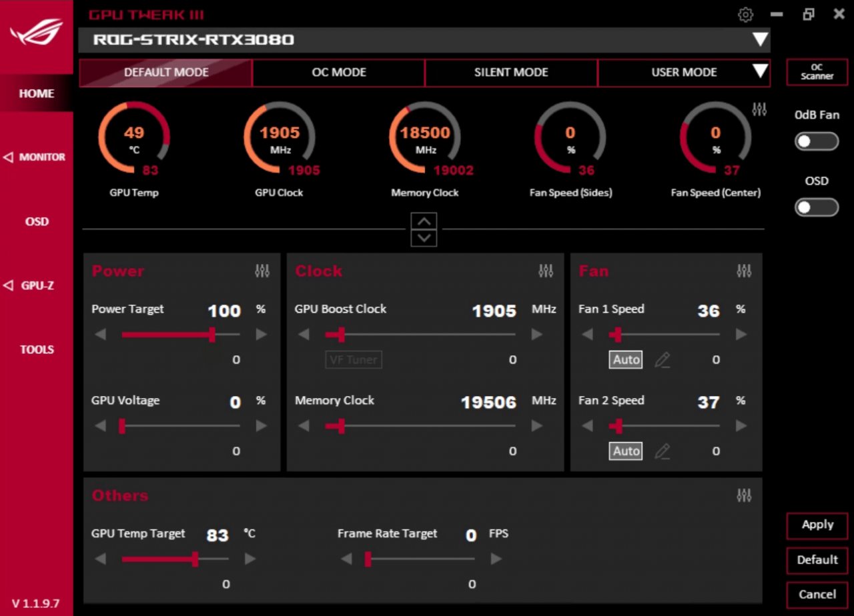The width and height of the screenshot is (854, 616).
Task: Increase Fan 2 Speed with right arrow
Action: click(x=741, y=426)
